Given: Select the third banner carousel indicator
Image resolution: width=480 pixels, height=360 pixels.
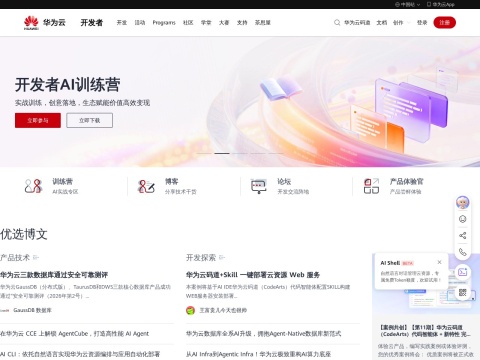Looking at the screenshot, I should (240, 153).
